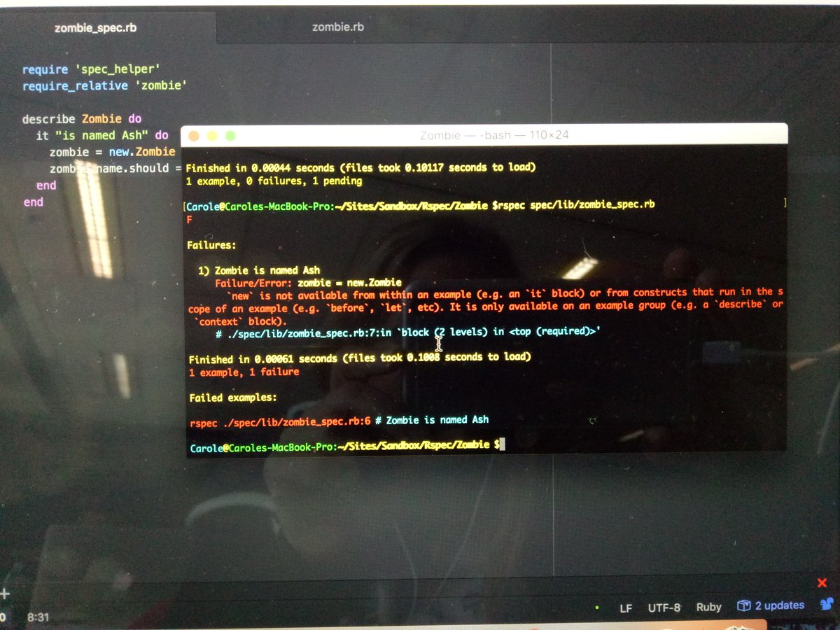Click the final terminal prompt cursor

[x=501, y=444]
